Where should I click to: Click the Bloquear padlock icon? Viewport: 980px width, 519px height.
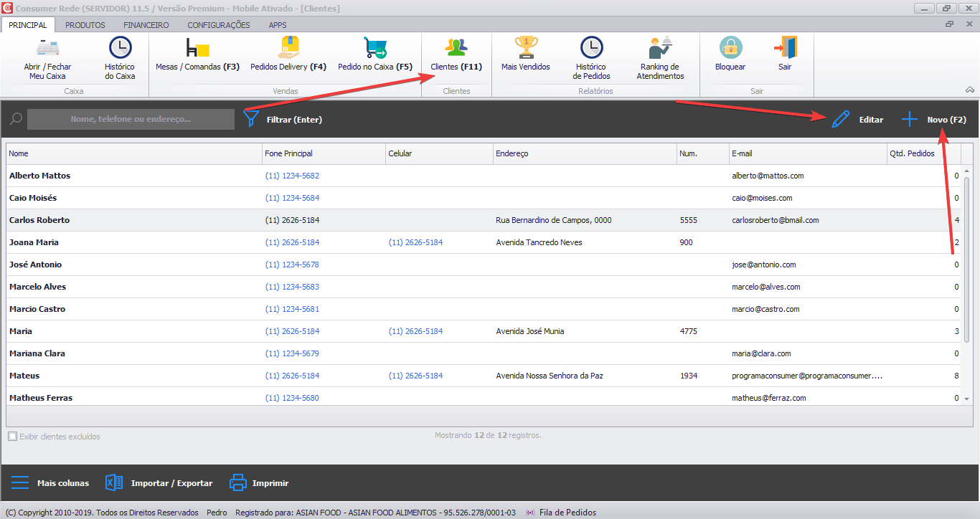click(730, 47)
